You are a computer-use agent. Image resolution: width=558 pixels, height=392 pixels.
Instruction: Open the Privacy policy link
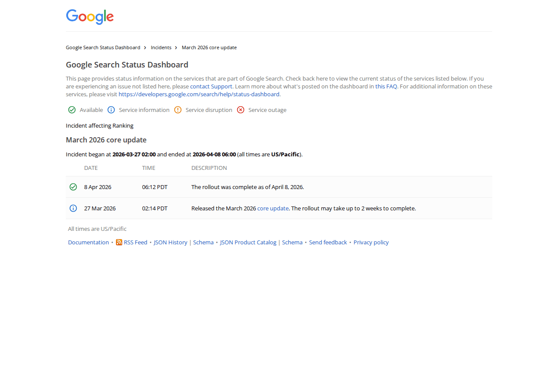[371, 242]
